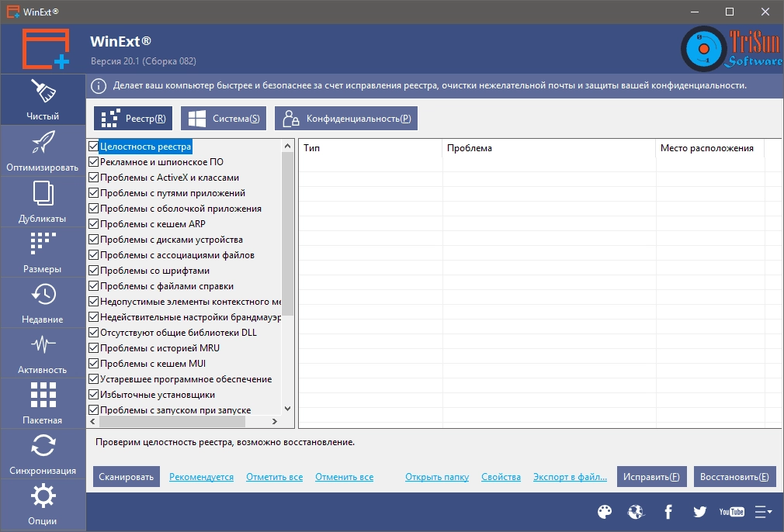Sort by the Проблема column header
The image size is (784, 532).
tap(549, 148)
